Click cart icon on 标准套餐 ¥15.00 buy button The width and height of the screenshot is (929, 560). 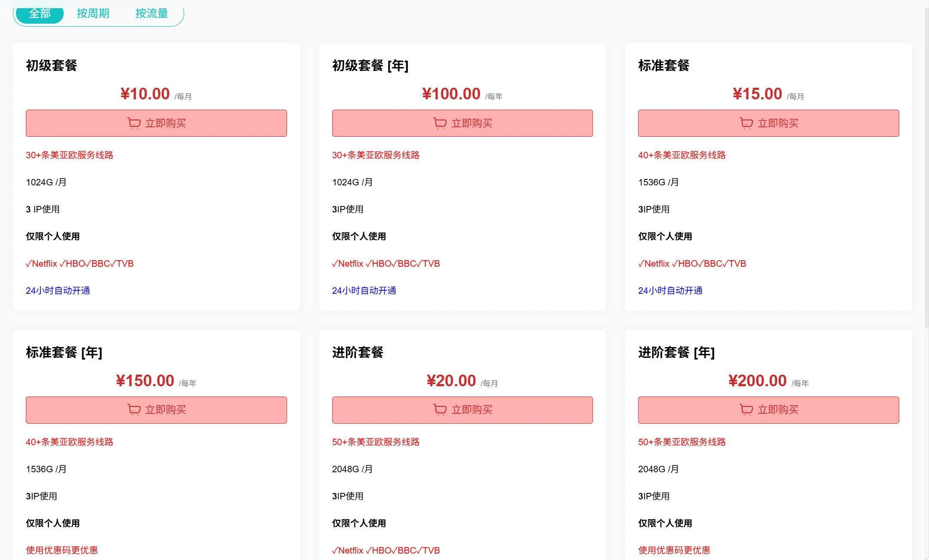[746, 123]
